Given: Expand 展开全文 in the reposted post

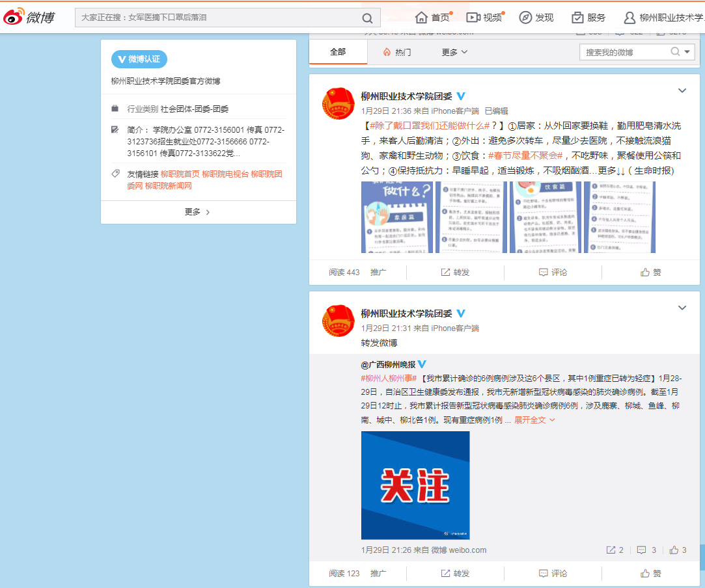Looking at the screenshot, I should (534, 420).
